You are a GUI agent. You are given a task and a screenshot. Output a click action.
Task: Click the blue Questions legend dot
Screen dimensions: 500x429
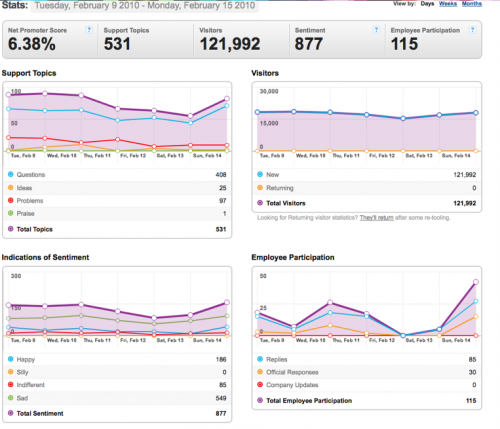(x=10, y=174)
